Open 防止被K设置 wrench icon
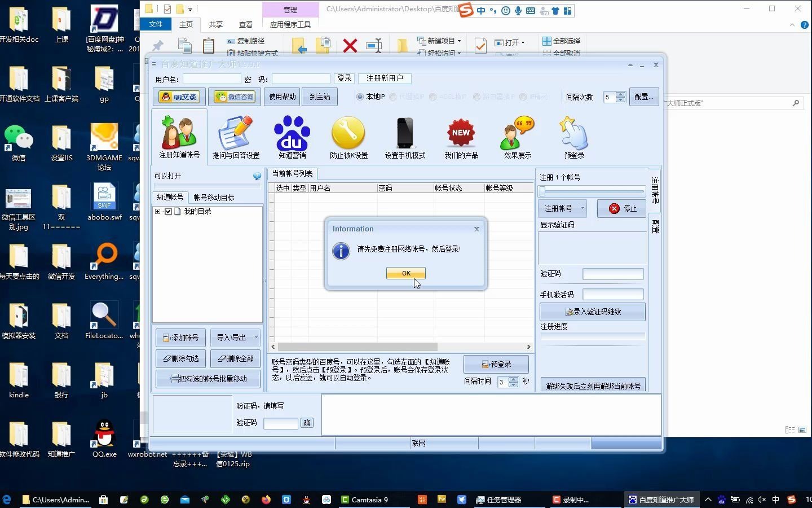The height and width of the screenshot is (508, 812). pyautogui.click(x=348, y=138)
